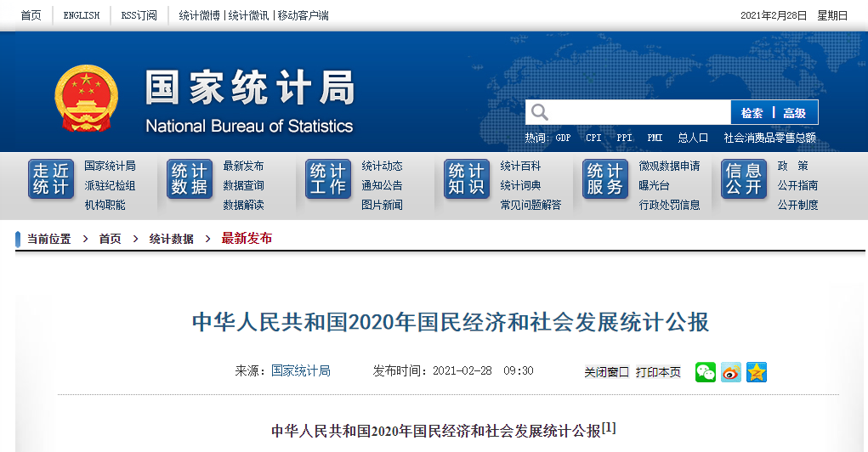
Task: Click breadcrumb 首页
Action: click(x=111, y=239)
